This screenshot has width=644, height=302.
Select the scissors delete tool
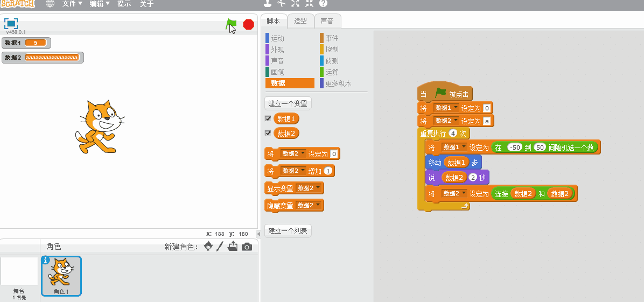point(281,3)
